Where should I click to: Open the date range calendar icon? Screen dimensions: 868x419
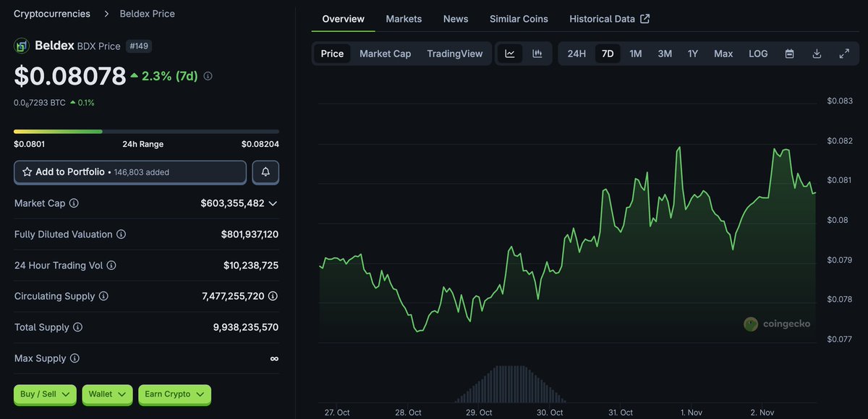(789, 54)
